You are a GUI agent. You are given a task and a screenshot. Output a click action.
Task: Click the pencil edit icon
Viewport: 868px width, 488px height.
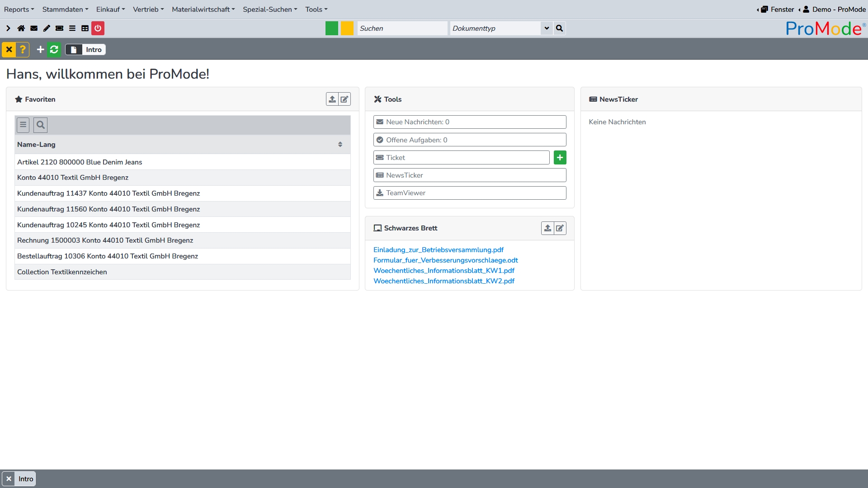(47, 28)
